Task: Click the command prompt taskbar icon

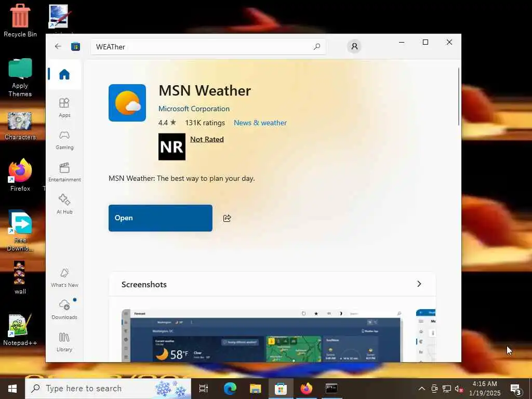Action: [x=331, y=389]
